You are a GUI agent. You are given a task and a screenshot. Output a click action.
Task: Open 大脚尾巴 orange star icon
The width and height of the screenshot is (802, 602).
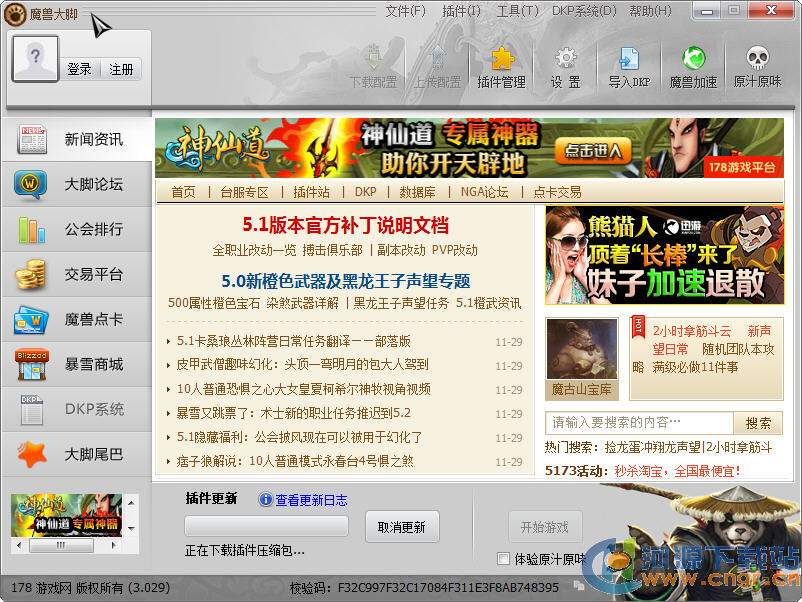(x=32, y=454)
